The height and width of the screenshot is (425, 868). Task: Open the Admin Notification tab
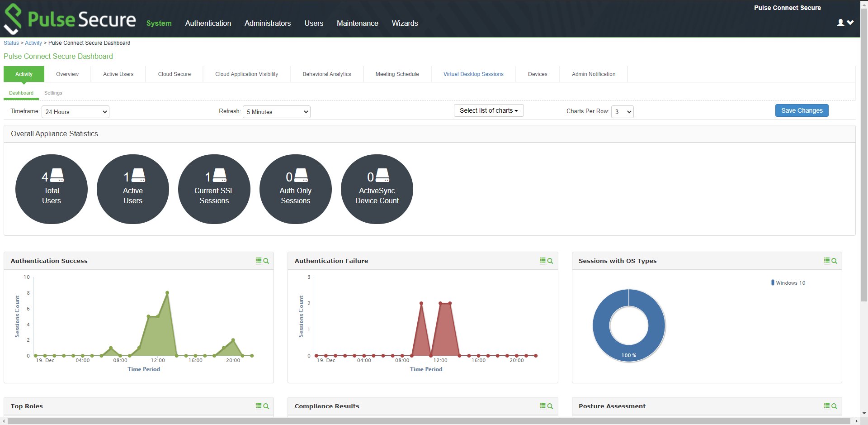click(x=594, y=74)
